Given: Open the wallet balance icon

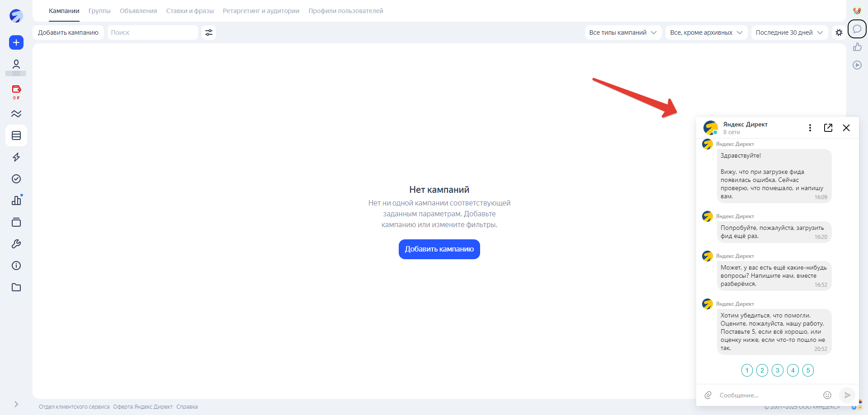Looking at the screenshot, I should [x=16, y=89].
